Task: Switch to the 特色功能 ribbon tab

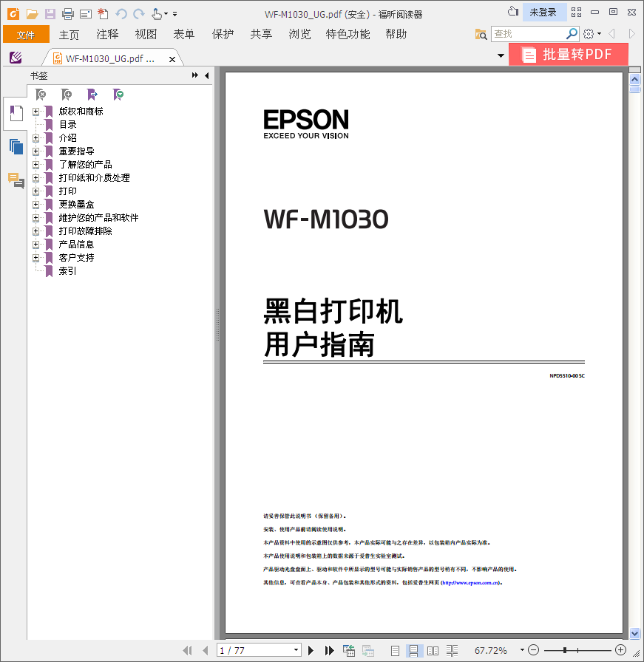Action: point(348,34)
